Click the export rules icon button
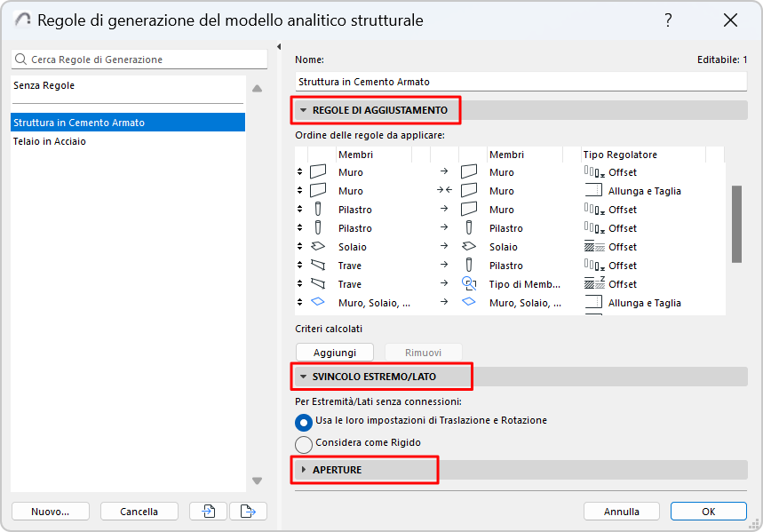This screenshot has width=763, height=532. point(248,511)
